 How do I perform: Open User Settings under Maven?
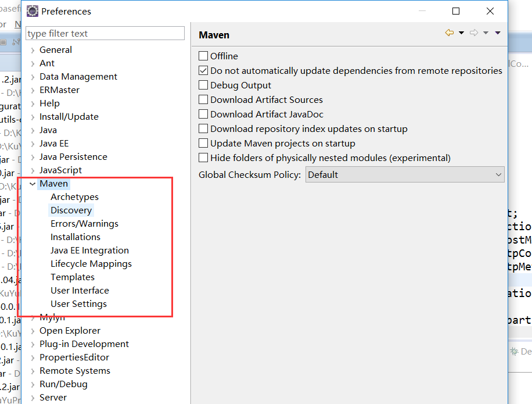[x=79, y=304]
